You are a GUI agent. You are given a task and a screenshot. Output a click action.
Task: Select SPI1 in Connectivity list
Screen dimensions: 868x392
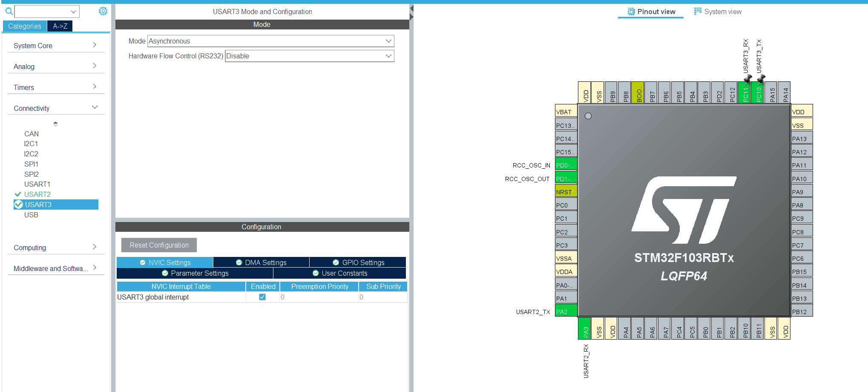coord(31,164)
